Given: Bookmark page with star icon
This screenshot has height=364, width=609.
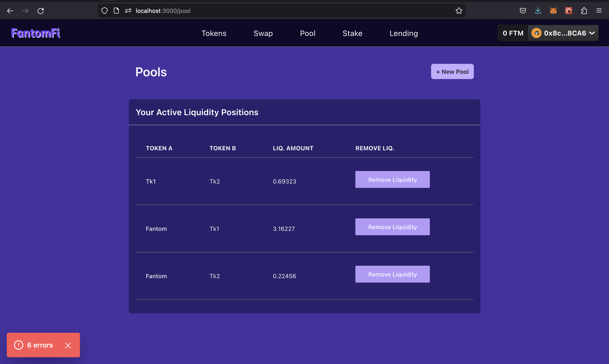Looking at the screenshot, I should pyautogui.click(x=459, y=11).
